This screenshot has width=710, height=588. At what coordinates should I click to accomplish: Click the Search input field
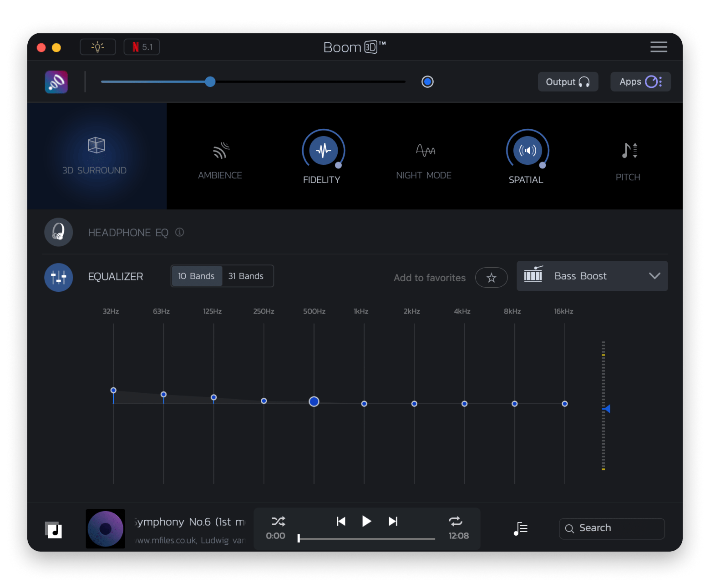pyautogui.click(x=611, y=528)
